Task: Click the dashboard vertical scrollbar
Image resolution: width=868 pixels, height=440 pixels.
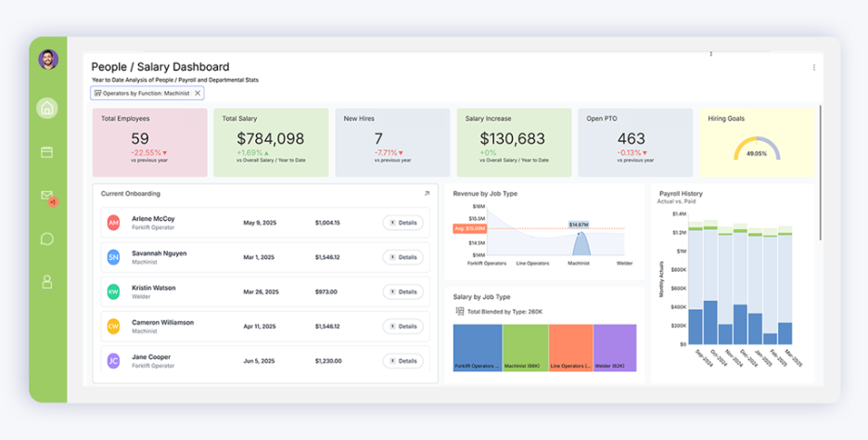Action: [820, 167]
